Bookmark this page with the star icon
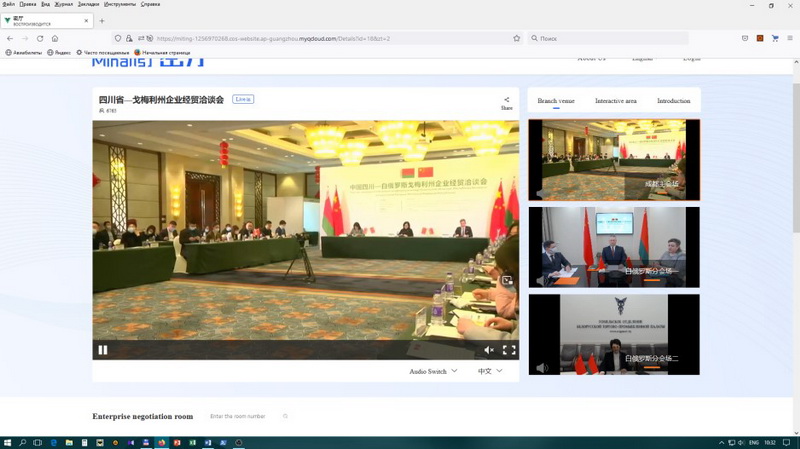This screenshot has width=800, height=449. click(516, 38)
